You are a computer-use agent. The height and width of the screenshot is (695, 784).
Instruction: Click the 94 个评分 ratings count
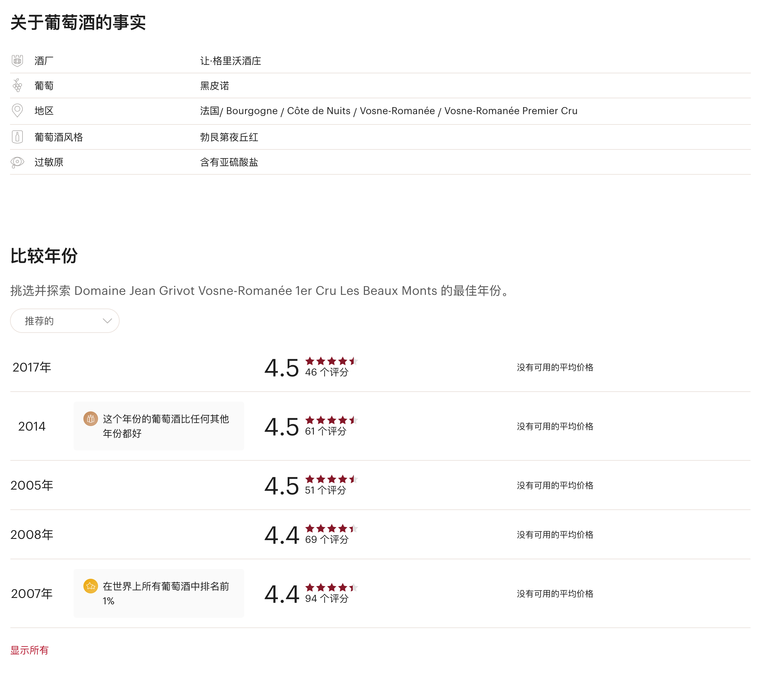click(326, 598)
